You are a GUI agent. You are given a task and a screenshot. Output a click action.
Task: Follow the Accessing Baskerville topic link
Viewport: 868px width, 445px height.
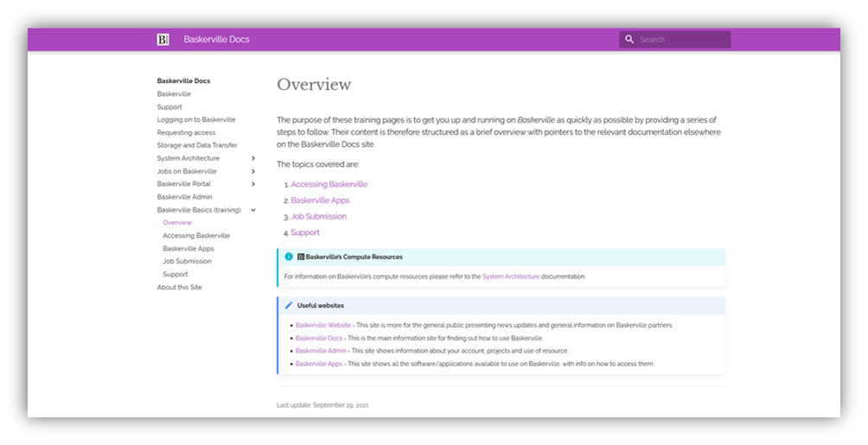click(x=329, y=184)
